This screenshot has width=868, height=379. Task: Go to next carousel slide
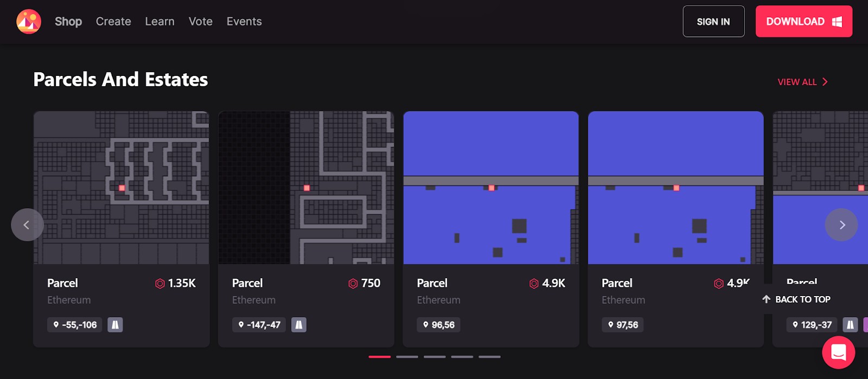841,224
